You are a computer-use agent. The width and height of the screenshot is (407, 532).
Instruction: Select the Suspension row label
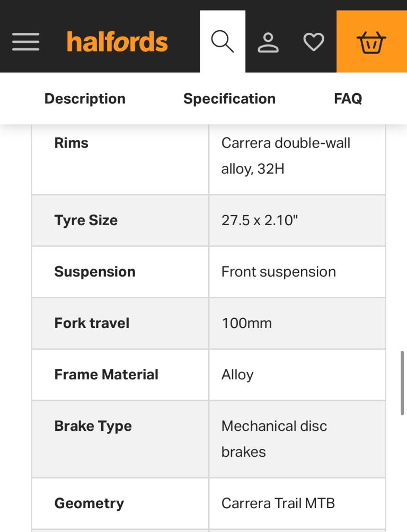(x=95, y=272)
